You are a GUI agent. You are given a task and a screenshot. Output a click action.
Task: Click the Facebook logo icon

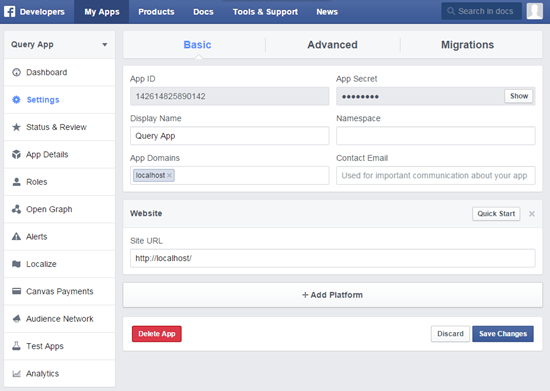[9, 12]
